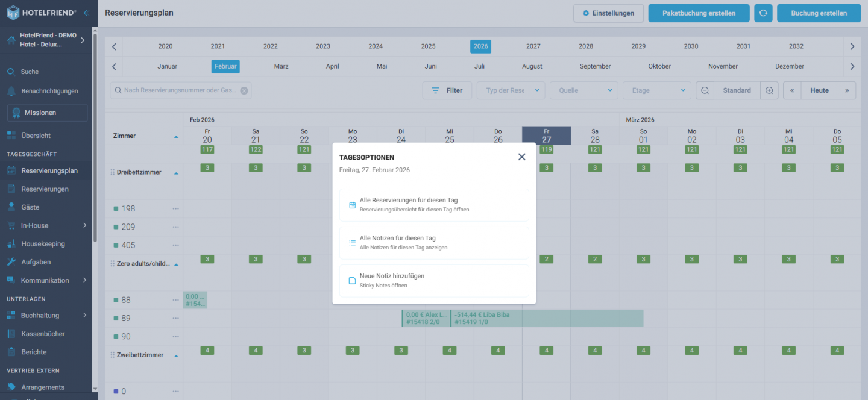Open the Etage dropdown
The width and height of the screenshot is (868, 400).
pyautogui.click(x=656, y=90)
